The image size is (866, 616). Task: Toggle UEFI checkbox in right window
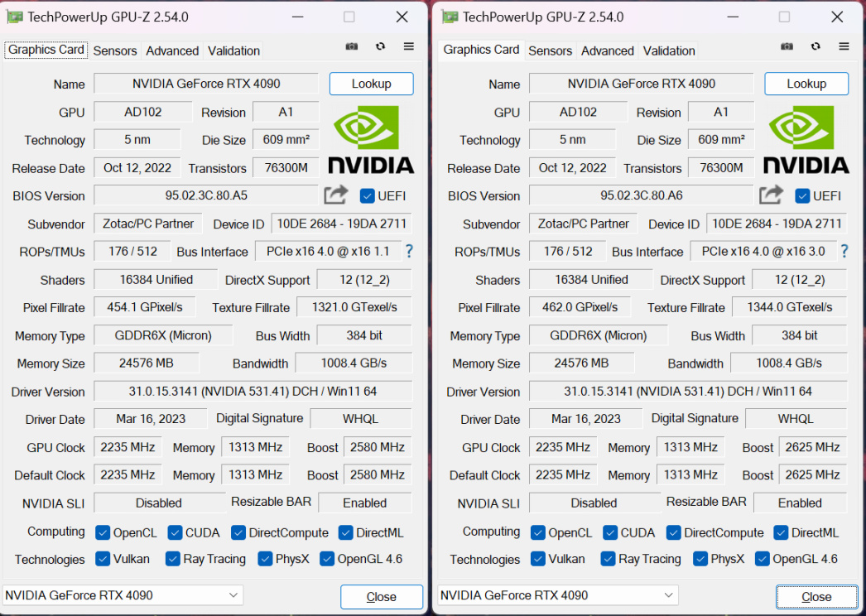[802, 195]
